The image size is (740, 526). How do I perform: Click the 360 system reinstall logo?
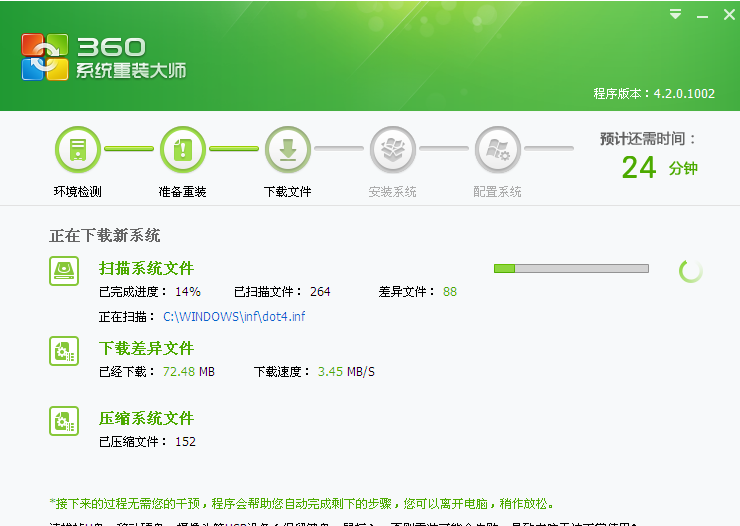point(103,57)
